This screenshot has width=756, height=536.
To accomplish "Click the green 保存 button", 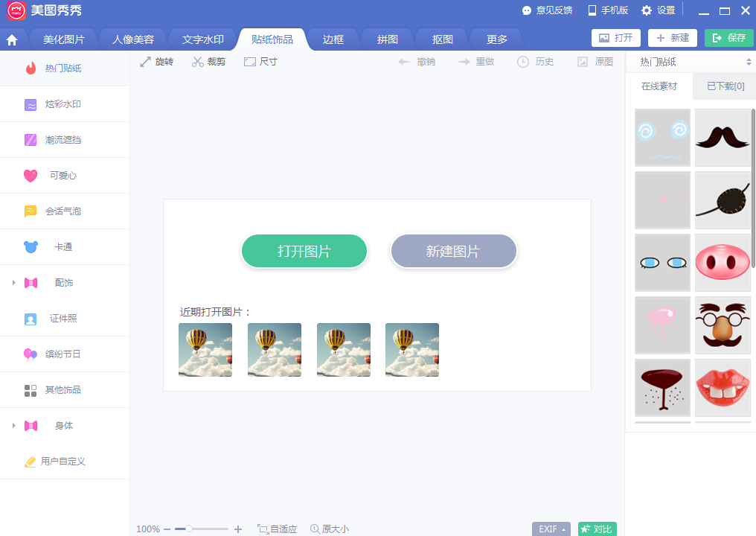I will coord(728,38).
